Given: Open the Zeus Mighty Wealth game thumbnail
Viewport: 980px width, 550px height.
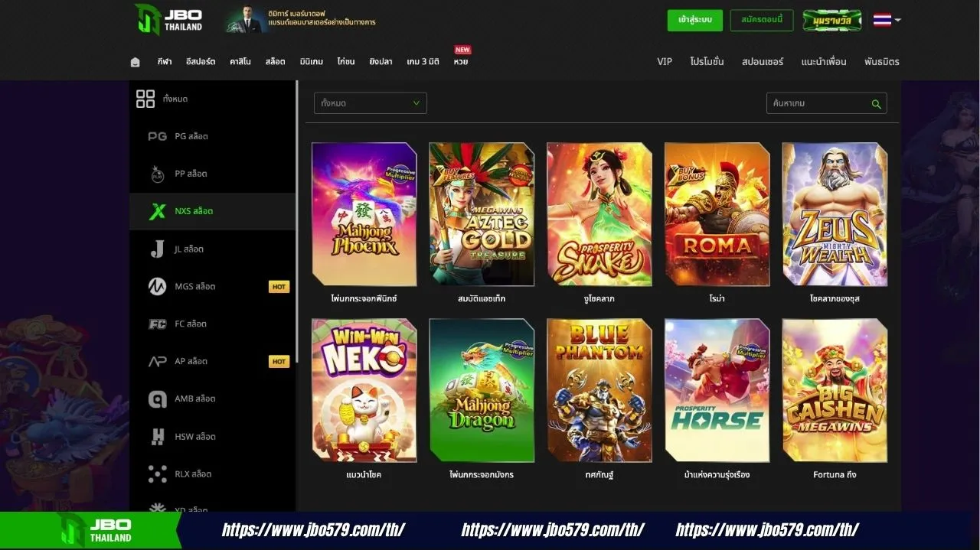Looking at the screenshot, I should (x=835, y=214).
